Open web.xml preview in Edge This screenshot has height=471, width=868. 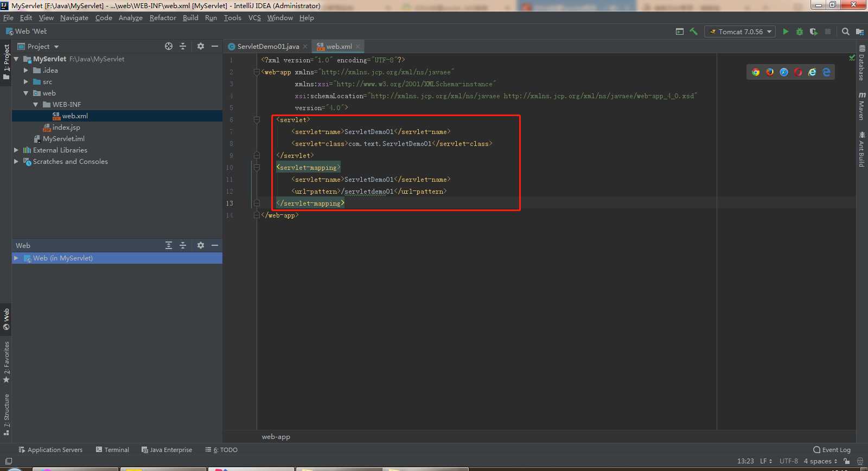(x=826, y=72)
